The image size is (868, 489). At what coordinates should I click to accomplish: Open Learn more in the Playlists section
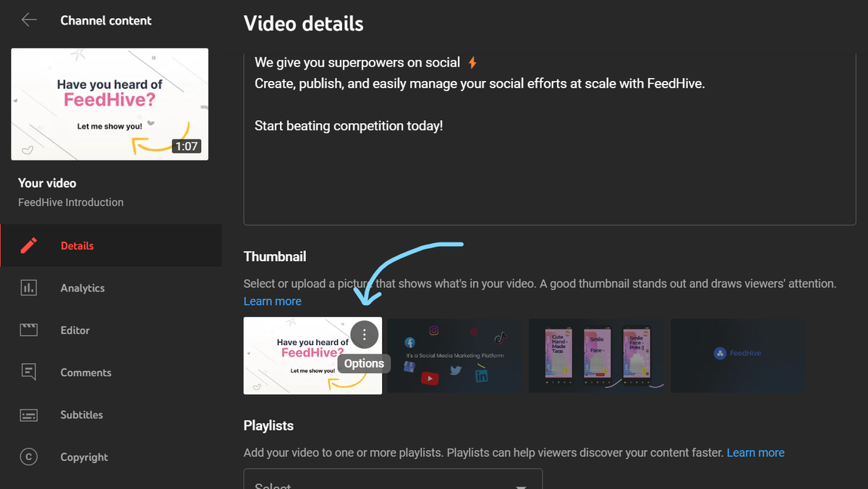755,452
